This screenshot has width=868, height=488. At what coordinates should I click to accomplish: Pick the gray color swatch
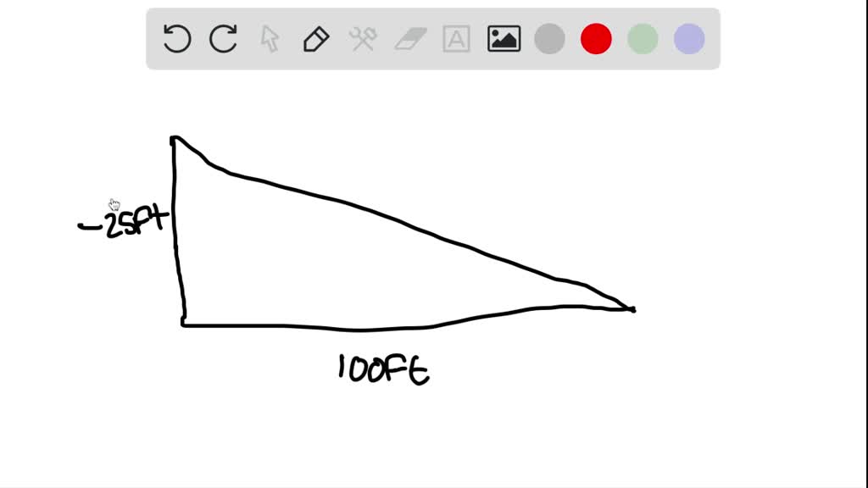(x=549, y=39)
